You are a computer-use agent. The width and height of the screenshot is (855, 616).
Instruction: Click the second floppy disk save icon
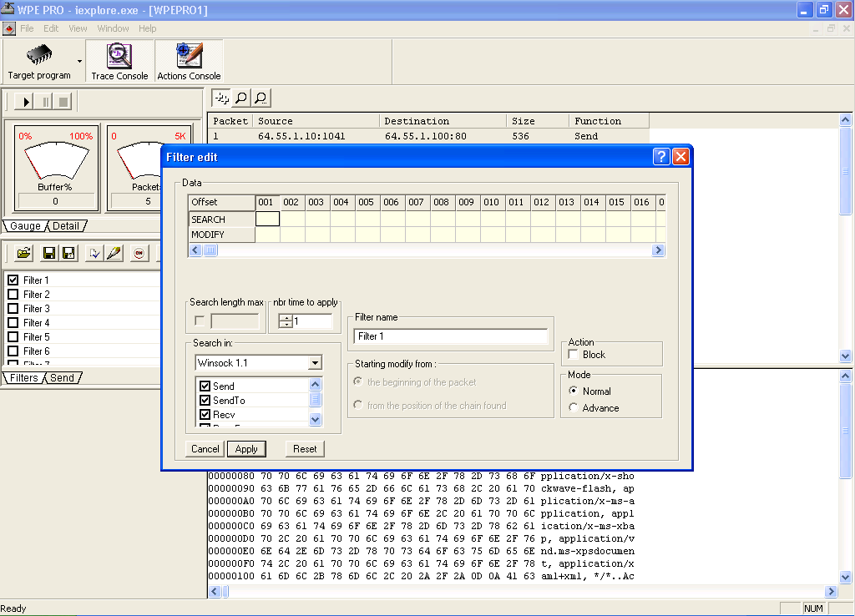coord(68,253)
